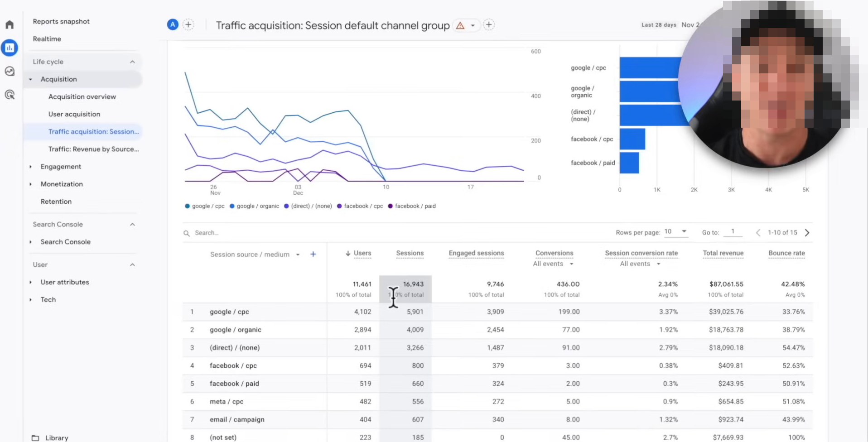Click the facebook / cpc bar in chart
The width and height of the screenshot is (868, 442).
point(632,139)
